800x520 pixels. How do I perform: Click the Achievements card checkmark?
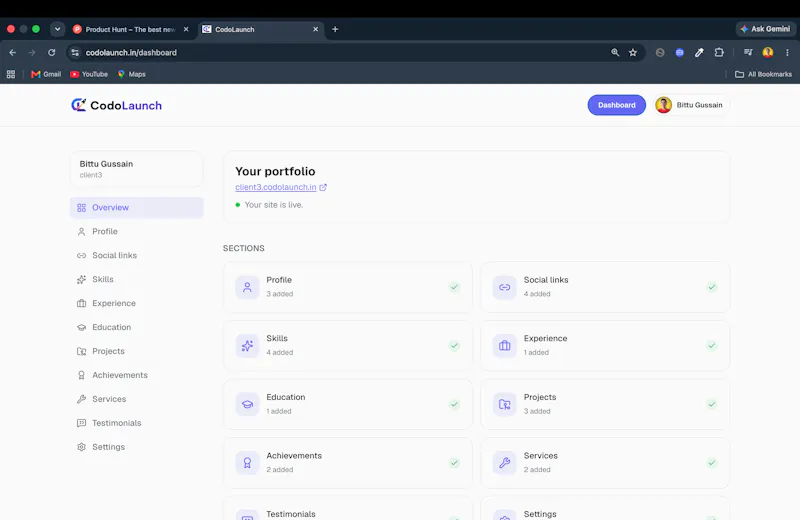[x=454, y=463]
